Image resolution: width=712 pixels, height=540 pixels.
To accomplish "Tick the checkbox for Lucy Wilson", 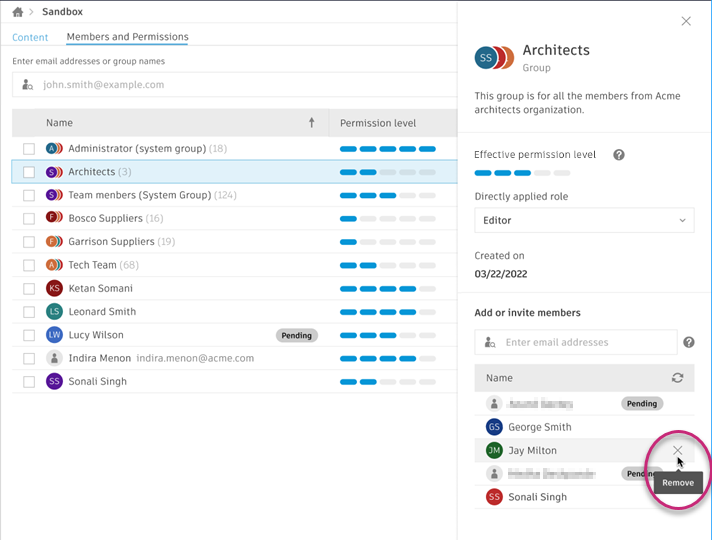I will [x=29, y=335].
